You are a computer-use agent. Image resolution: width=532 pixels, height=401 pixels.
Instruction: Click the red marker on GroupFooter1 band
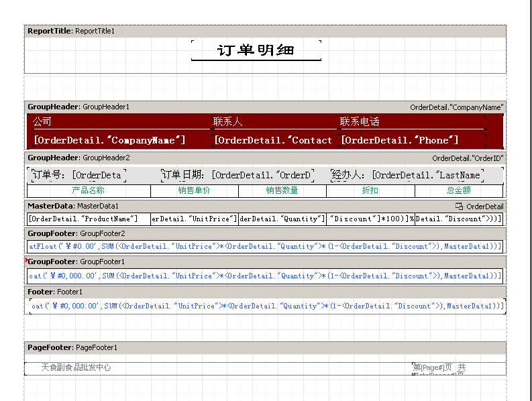pyautogui.click(x=26, y=259)
